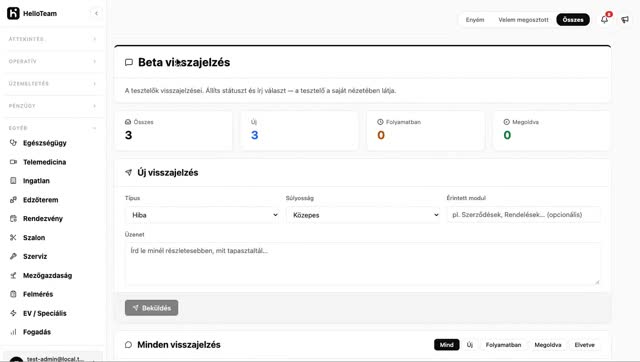Expand the ÜZEMELTETÉS sidebar section

tap(53, 84)
